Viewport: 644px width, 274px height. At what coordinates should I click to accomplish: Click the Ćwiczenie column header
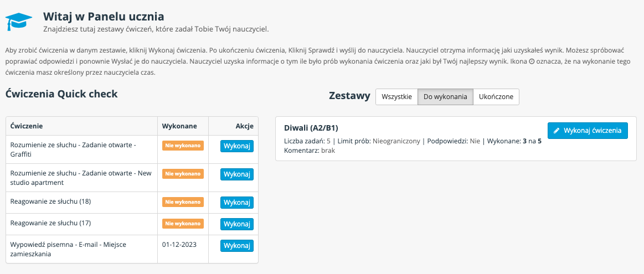pyautogui.click(x=27, y=126)
